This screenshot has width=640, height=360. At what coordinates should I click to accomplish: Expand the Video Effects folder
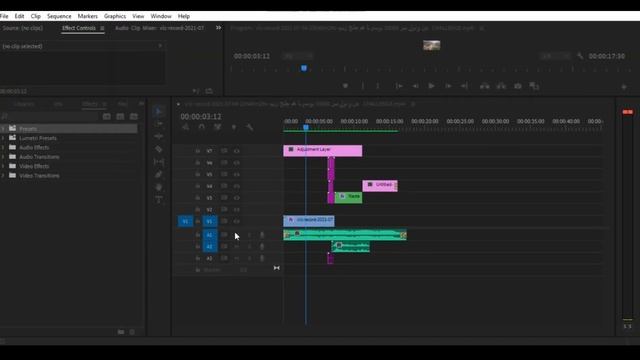pos(3,166)
